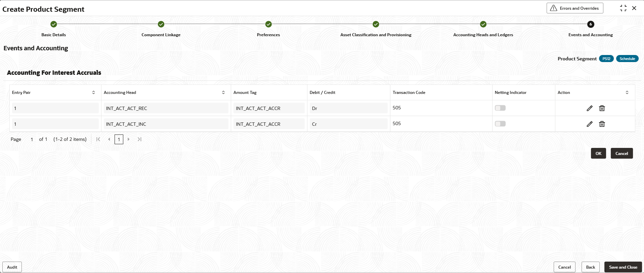The height and width of the screenshot is (273, 644).
Task: Open Asset Classification and Provisioning step
Action: [376, 35]
